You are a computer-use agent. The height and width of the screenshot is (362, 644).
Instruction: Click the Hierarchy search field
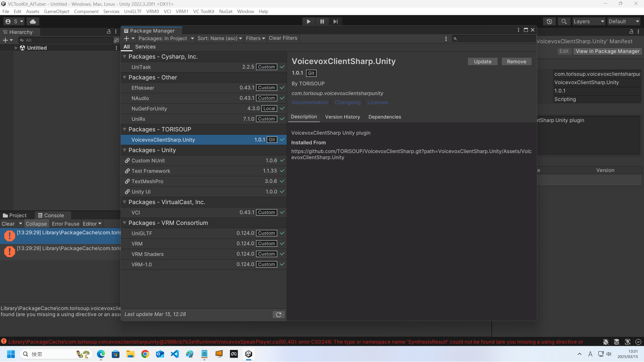[66, 40]
